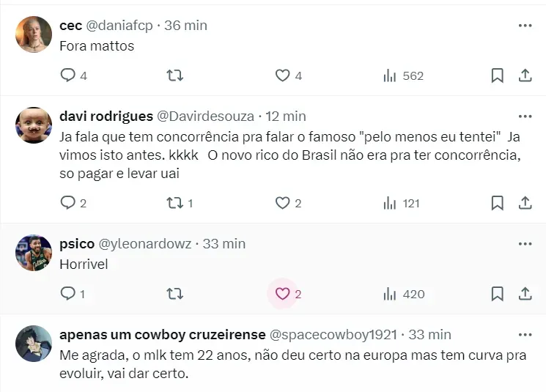The image size is (546, 392).
Task: Bookmark davi rodrigues' tweet
Action: coord(497,203)
